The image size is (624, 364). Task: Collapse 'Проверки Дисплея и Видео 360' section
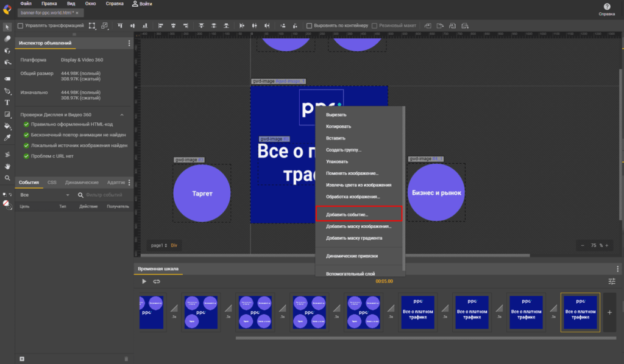click(x=121, y=114)
